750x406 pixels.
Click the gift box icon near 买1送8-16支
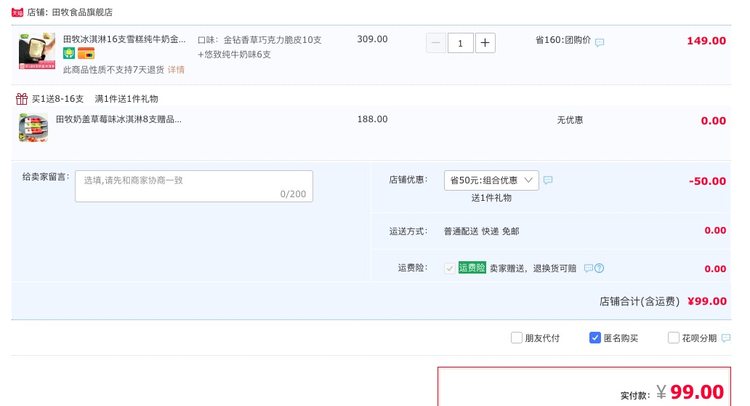click(x=22, y=99)
